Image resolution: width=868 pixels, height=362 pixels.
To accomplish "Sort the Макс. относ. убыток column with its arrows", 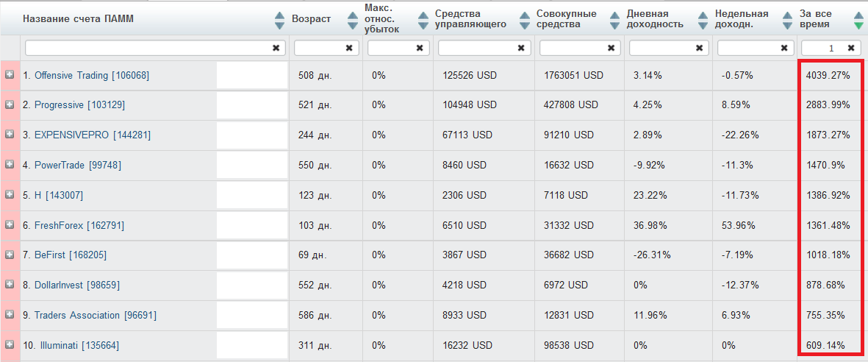I will (x=423, y=21).
